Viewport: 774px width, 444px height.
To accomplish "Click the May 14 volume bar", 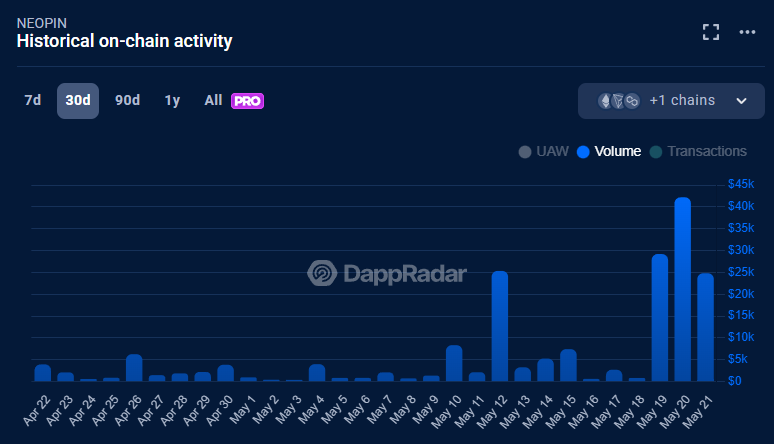I will click(x=545, y=370).
